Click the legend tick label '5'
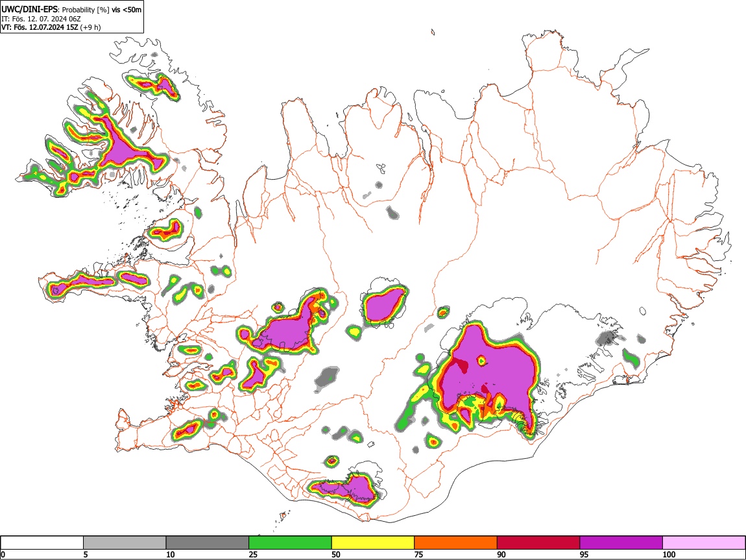746x560 pixels. coord(86,554)
